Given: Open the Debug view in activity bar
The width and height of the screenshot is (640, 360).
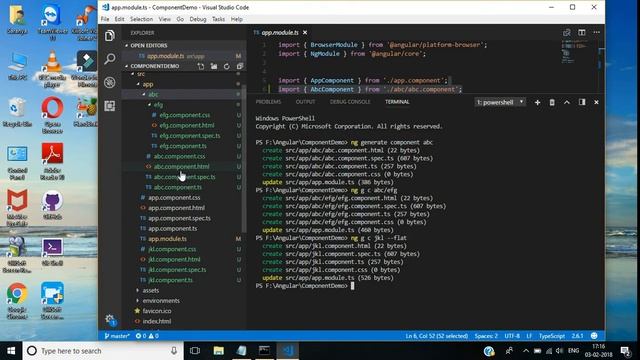Looking at the screenshot, I should point(109,82).
